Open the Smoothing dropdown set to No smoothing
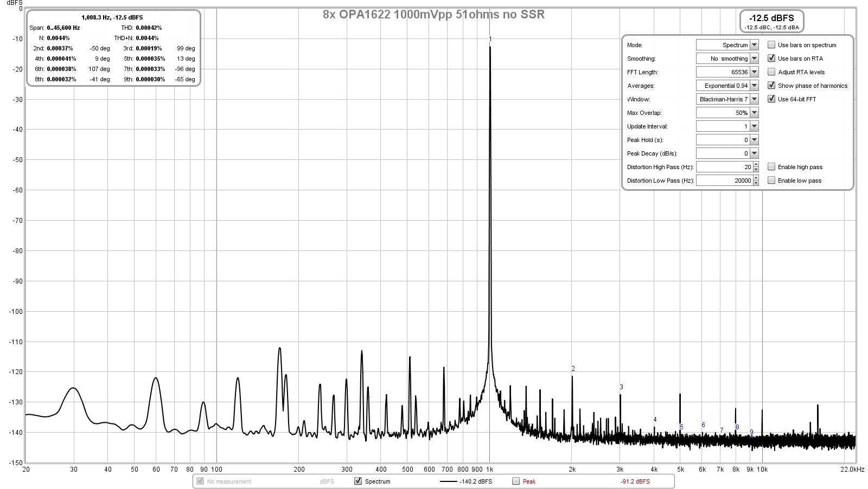The width and height of the screenshot is (868, 489). [727, 59]
